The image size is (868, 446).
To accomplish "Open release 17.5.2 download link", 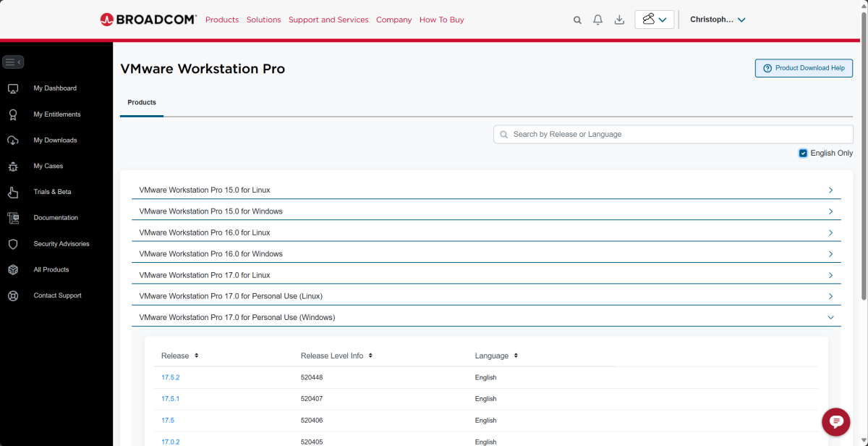I will [171, 377].
